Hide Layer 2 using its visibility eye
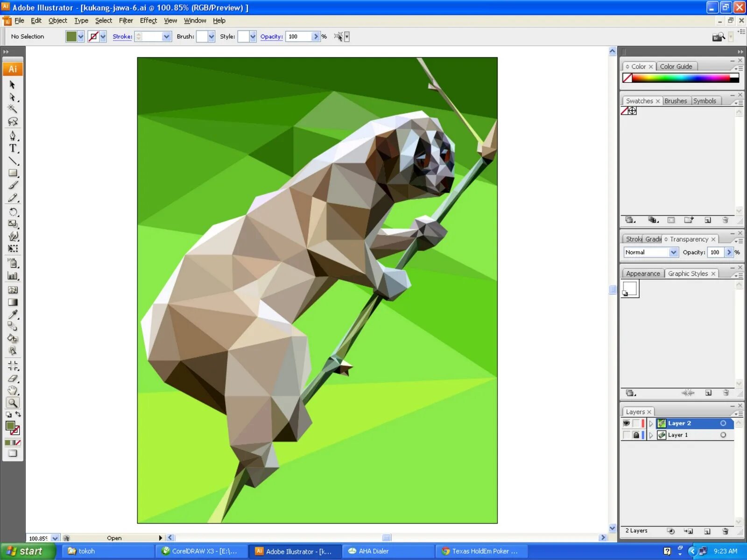This screenshot has width=747, height=560. click(x=627, y=423)
